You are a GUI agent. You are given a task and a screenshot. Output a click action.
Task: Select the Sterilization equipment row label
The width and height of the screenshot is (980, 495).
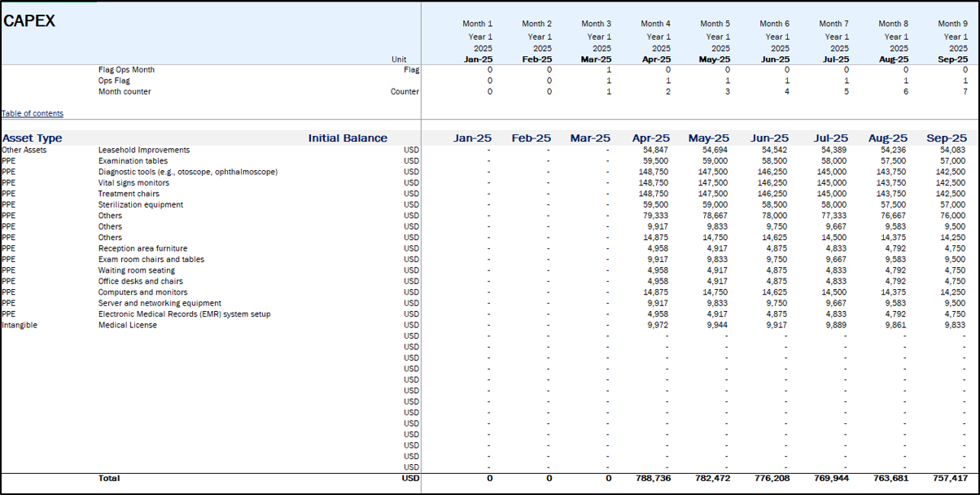point(141,205)
